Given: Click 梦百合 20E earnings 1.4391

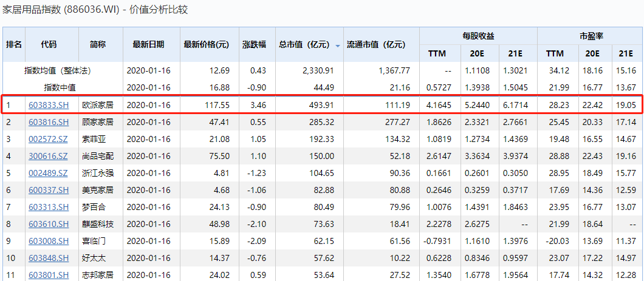Looking at the screenshot, I should tap(479, 207).
